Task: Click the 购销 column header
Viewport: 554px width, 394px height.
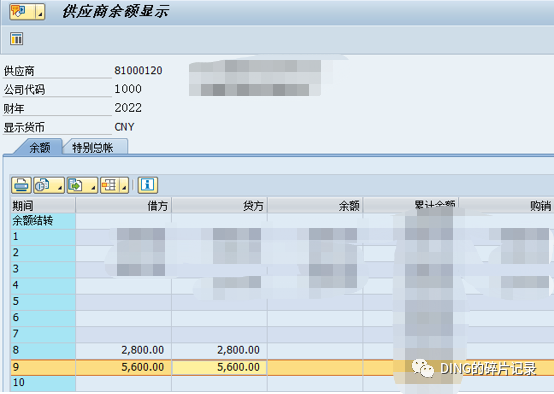Action: coord(506,205)
